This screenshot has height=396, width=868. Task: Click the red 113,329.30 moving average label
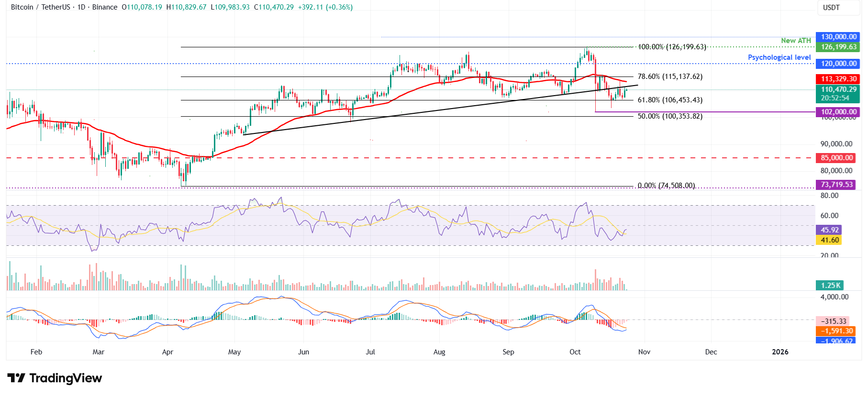coord(838,79)
